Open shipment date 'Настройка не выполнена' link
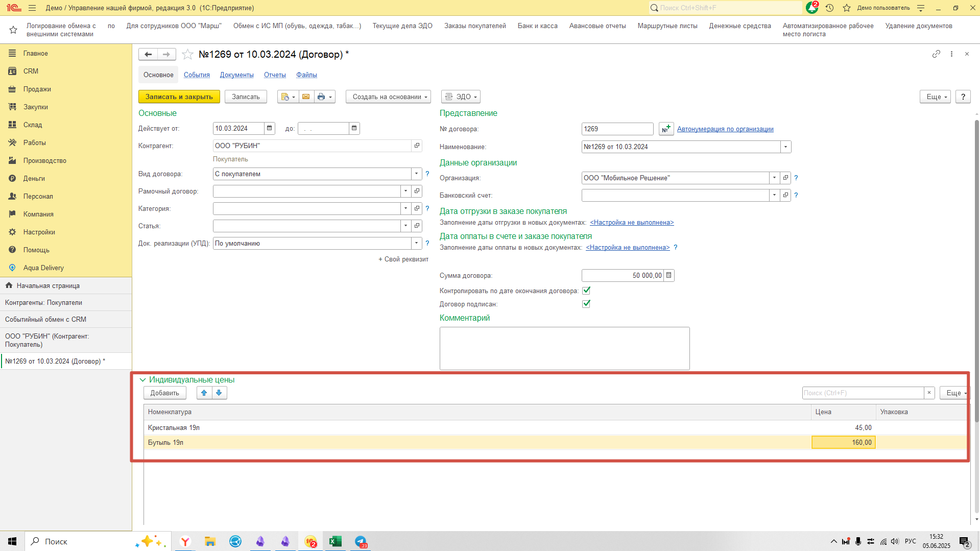980x551 pixels. [x=632, y=223]
